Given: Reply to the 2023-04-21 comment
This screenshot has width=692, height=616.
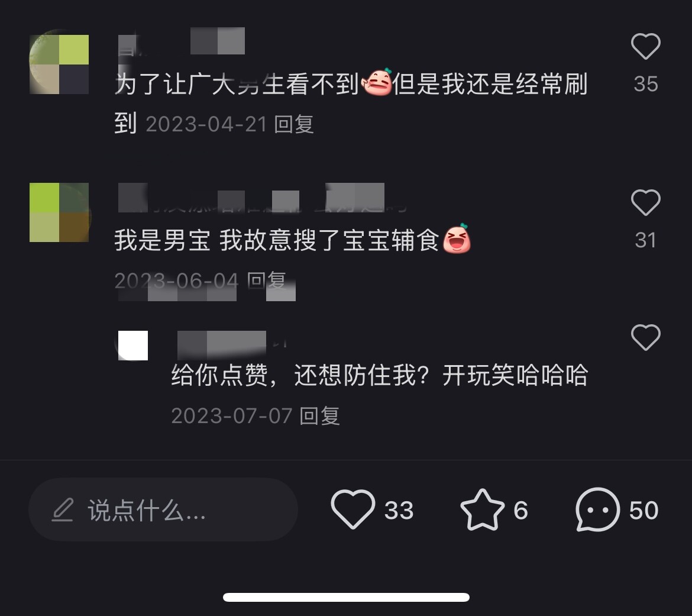Looking at the screenshot, I should click(294, 124).
